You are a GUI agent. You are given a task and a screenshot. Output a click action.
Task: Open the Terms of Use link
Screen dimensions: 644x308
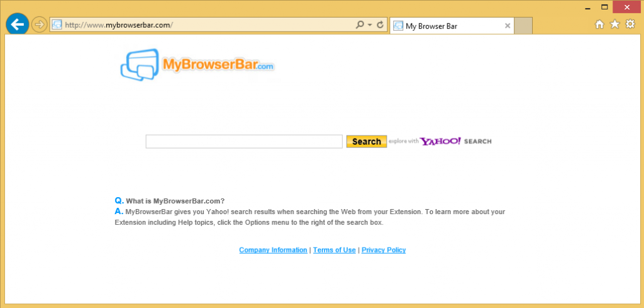click(x=335, y=250)
